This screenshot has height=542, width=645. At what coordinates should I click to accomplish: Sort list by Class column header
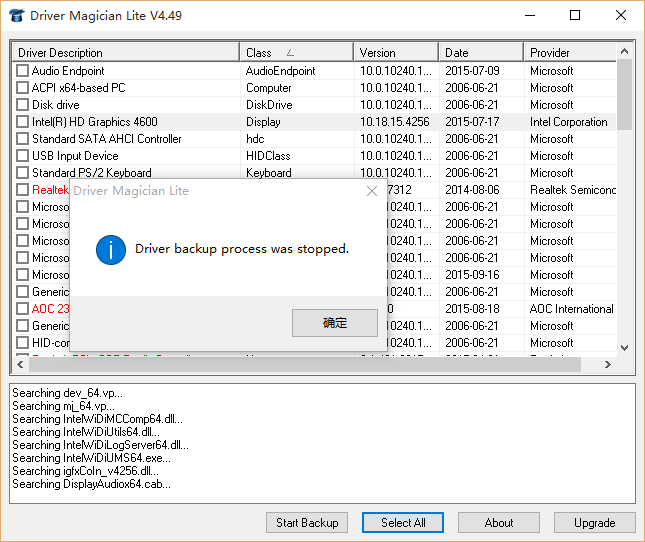296,52
